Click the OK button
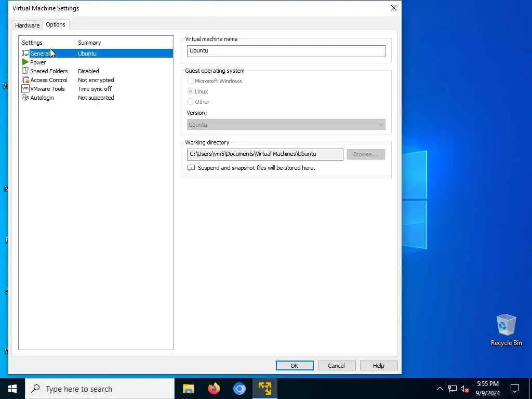This screenshot has height=399, width=532. 295,365
